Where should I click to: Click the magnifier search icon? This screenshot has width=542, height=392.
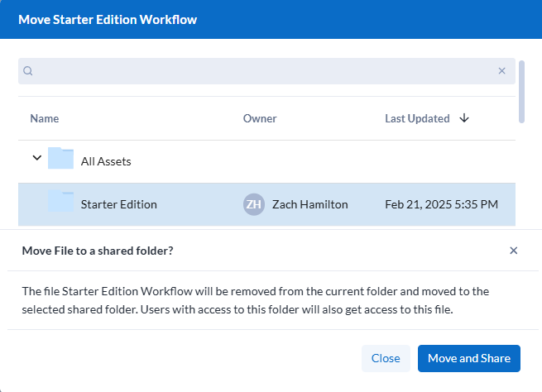tap(27, 71)
